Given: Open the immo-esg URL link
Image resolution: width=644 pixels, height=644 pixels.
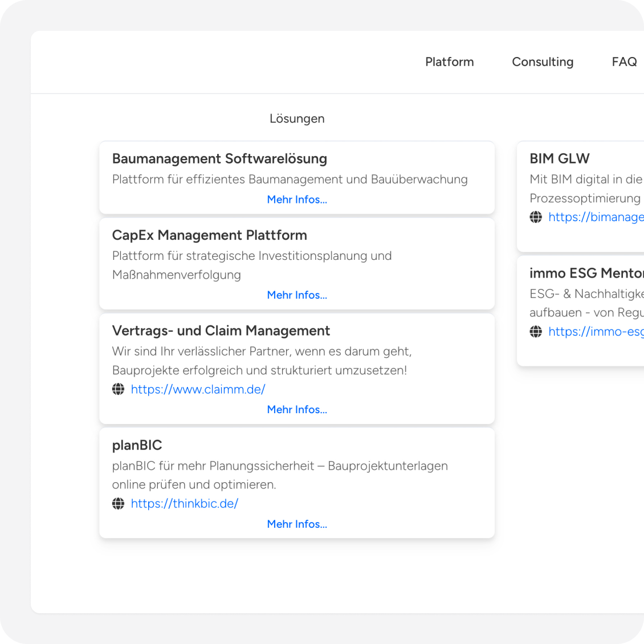Looking at the screenshot, I should coord(596,332).
